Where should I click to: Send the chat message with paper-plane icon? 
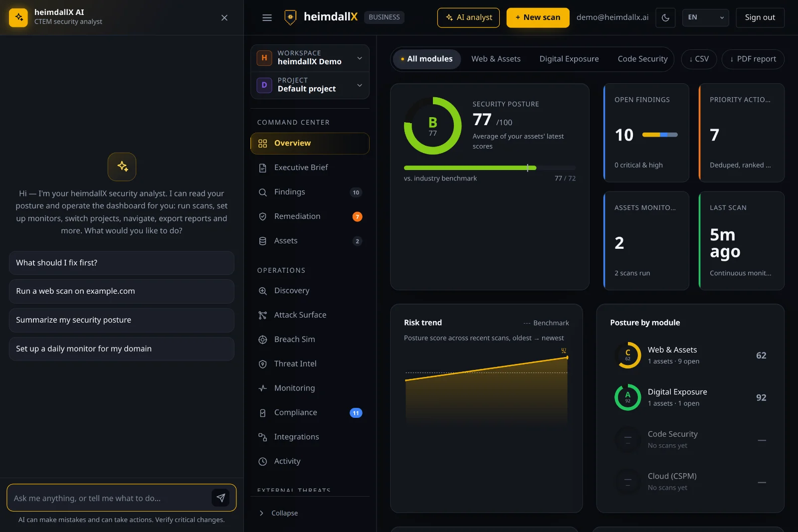(x=220, y=498)
